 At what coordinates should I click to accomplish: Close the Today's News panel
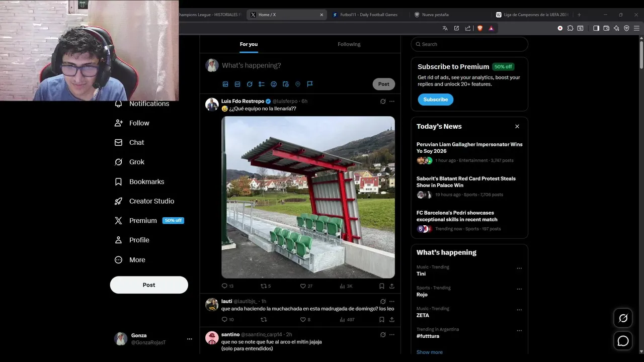click(517, 127)
